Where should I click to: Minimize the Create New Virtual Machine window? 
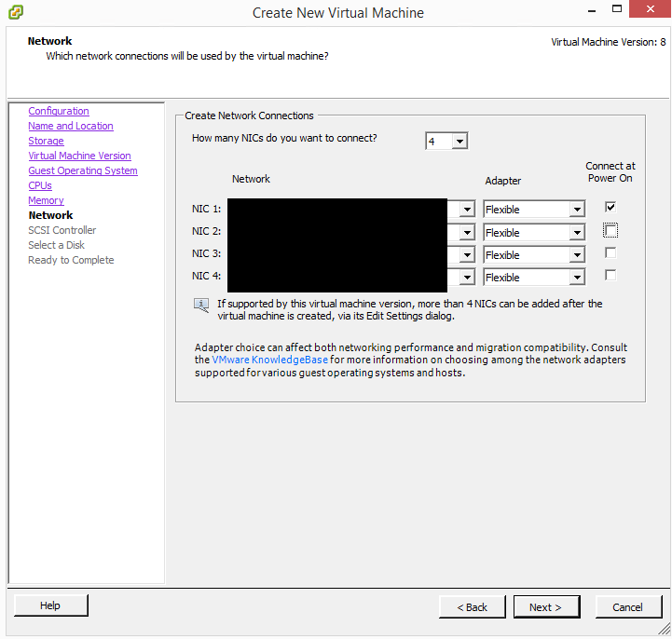[x=592, y=10]
